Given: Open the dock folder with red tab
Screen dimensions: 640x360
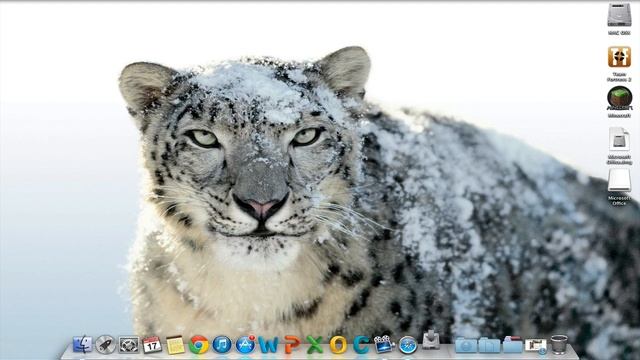Looking at the screenshot, I should [x=513, y=345].
